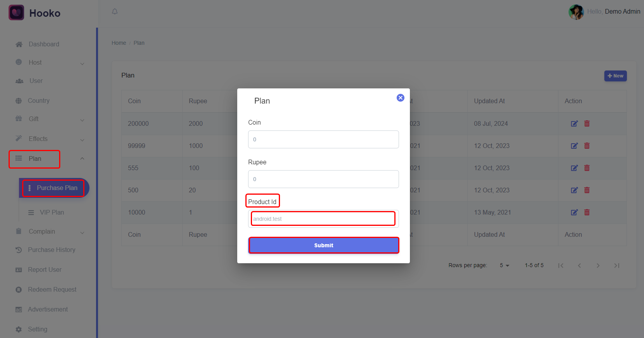
Task: Open VIP Plan in sidebar
Action: point(52,212)
